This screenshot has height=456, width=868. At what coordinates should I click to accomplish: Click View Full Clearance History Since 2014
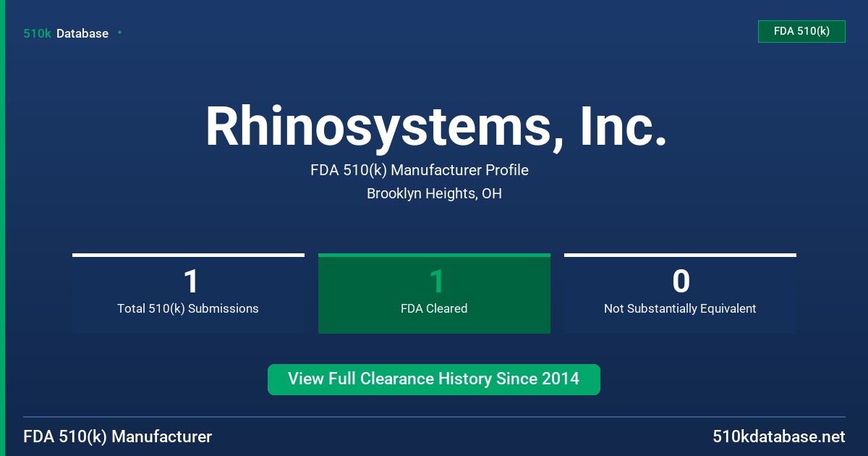point(434,379)
